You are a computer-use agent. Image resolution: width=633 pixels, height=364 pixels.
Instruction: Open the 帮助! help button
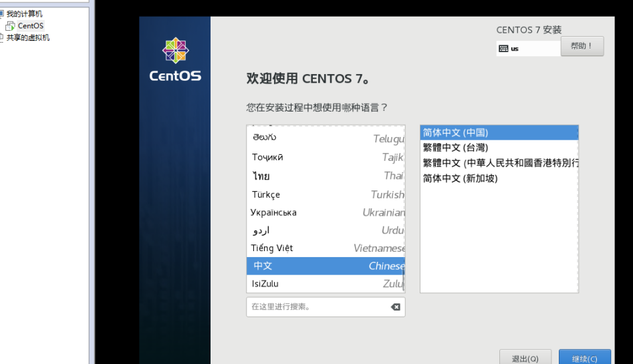tap(582, 46)
